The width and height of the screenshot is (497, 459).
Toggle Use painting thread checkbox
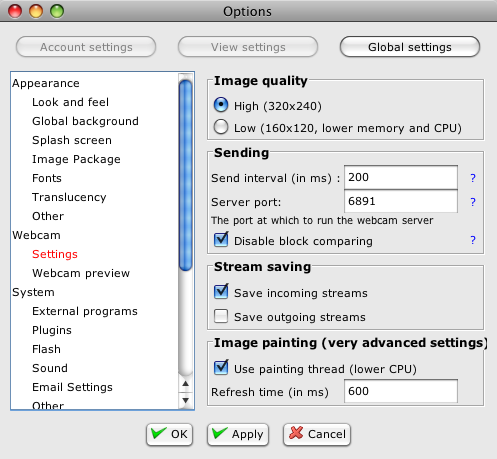(221, 367)
